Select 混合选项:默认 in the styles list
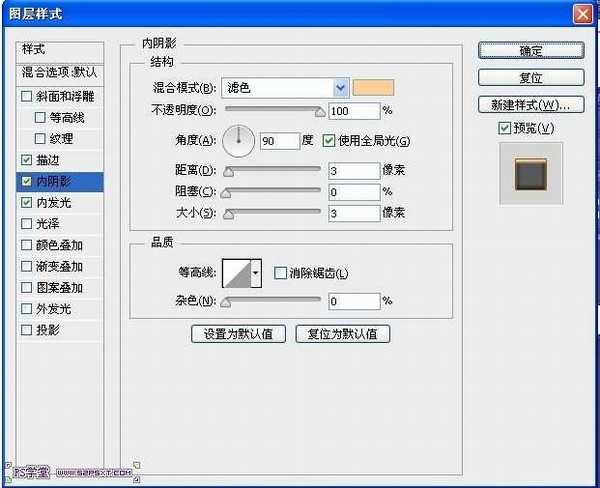600x488 pixels. click(60, 72)
